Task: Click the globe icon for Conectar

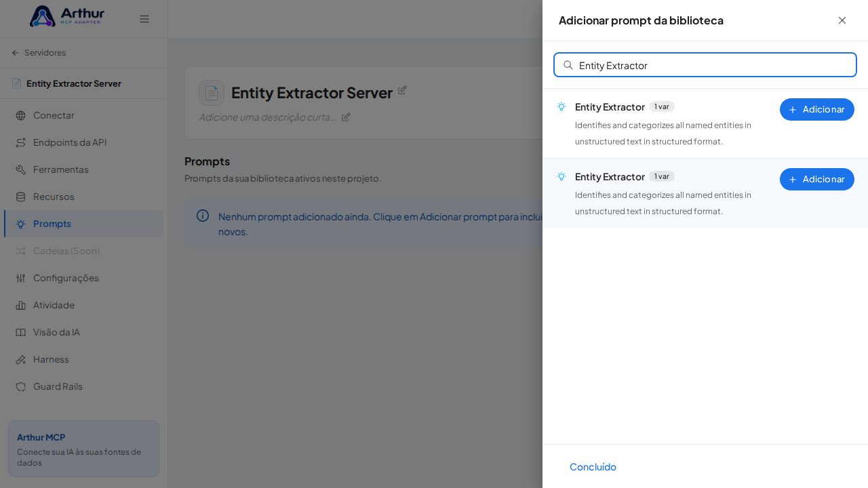Action: pos(20,115)
